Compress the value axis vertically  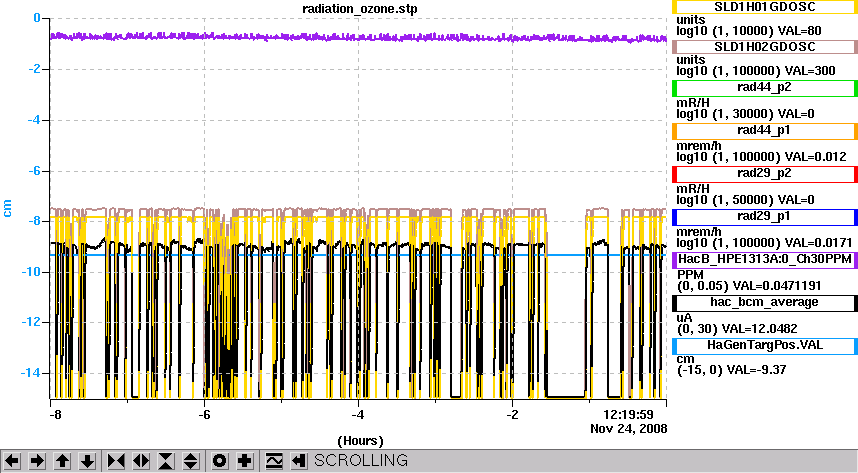[166, 461]
